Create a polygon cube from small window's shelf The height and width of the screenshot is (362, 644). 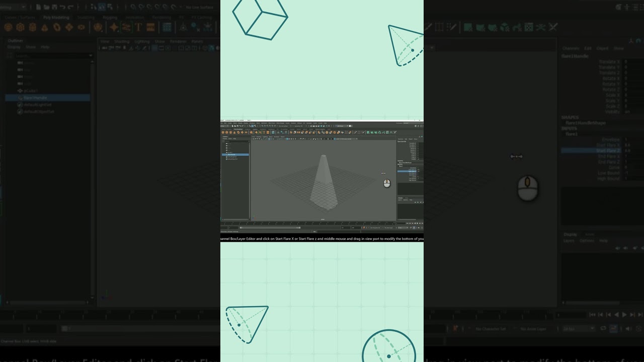pyautogui.click(x=227, y=132)
